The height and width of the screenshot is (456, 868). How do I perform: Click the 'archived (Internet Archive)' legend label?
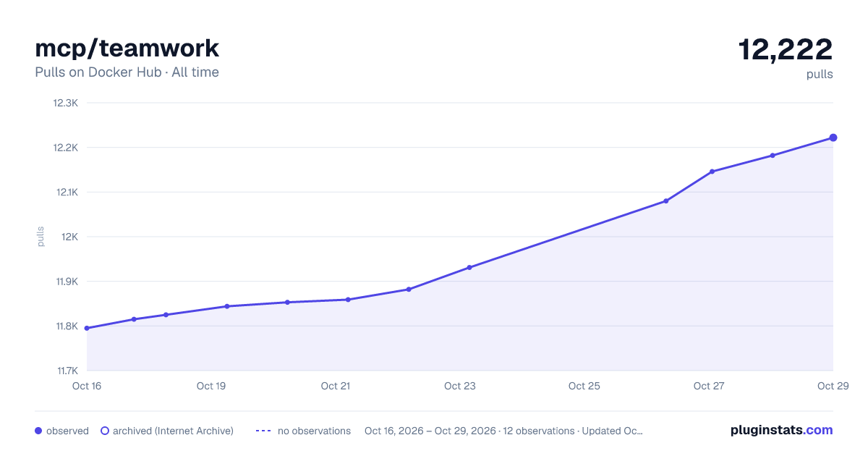tap(173, 431)
